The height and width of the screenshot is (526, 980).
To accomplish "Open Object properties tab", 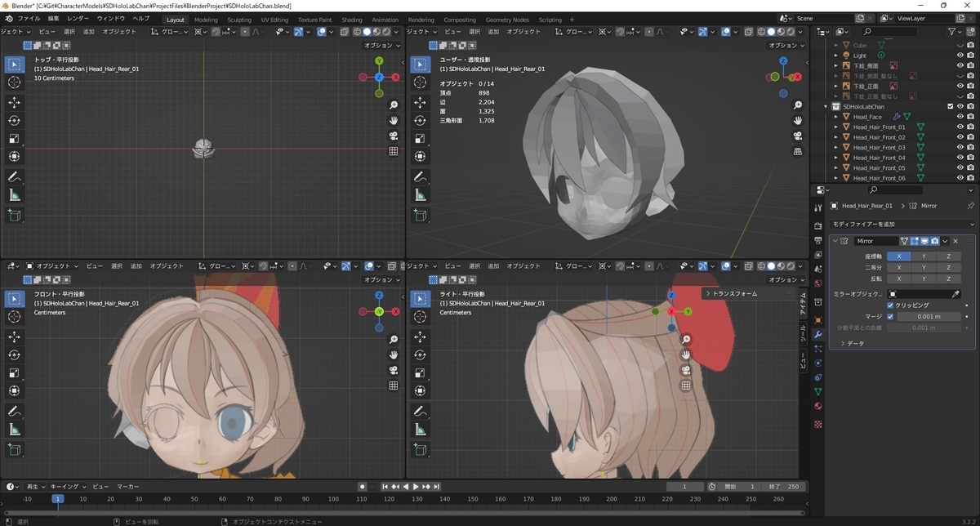I will (818, 320).
